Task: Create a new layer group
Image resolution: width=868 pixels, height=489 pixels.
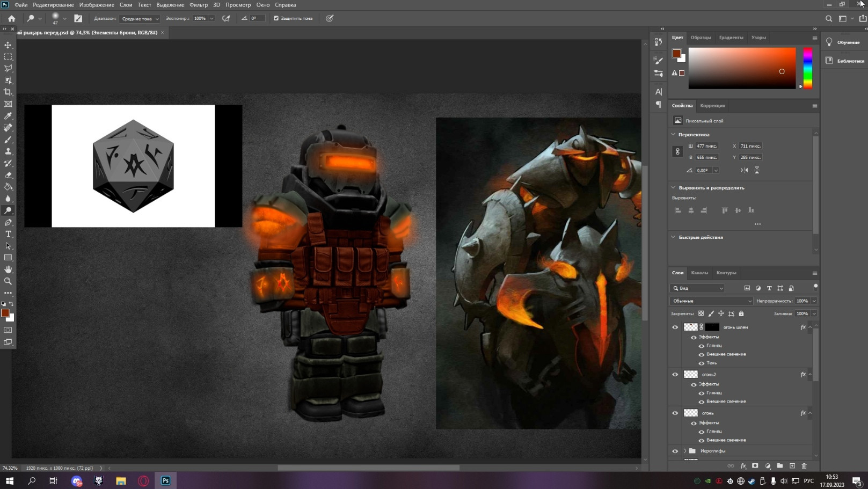Action: tap(780, 466)
